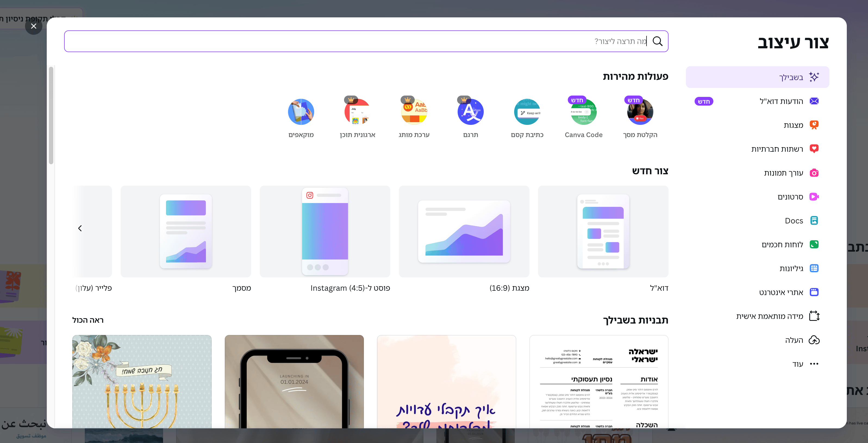Click the dialog's vertical scrollbar
This screenshot has height=443, width=868.
(51, 115)
